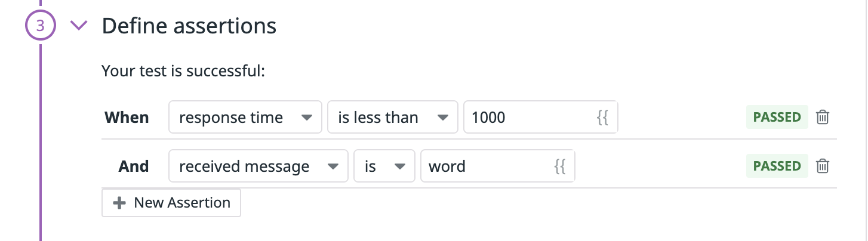This screenshot has width=868, height=241.
Task: Delete the response time assertion
Action: [x=823, y=117]
